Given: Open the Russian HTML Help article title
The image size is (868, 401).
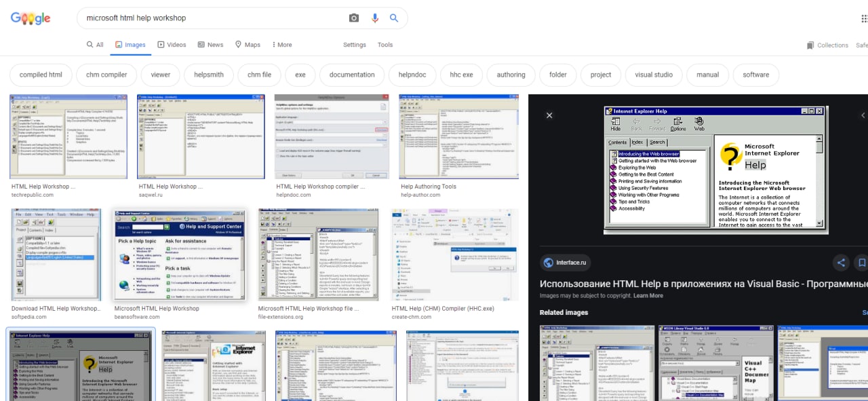Looking at the screenshot, I should (703, 284).
